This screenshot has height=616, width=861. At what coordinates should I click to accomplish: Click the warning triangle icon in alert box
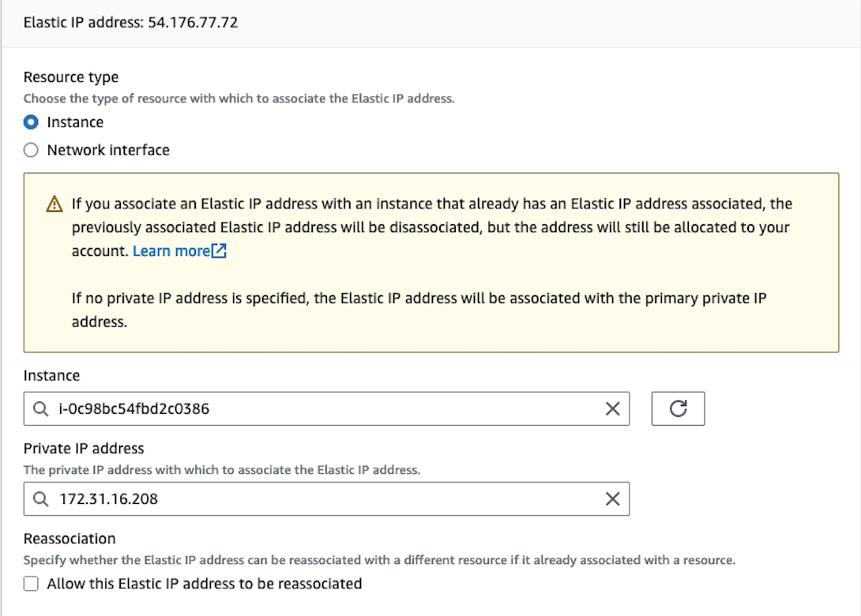[54, 205]
